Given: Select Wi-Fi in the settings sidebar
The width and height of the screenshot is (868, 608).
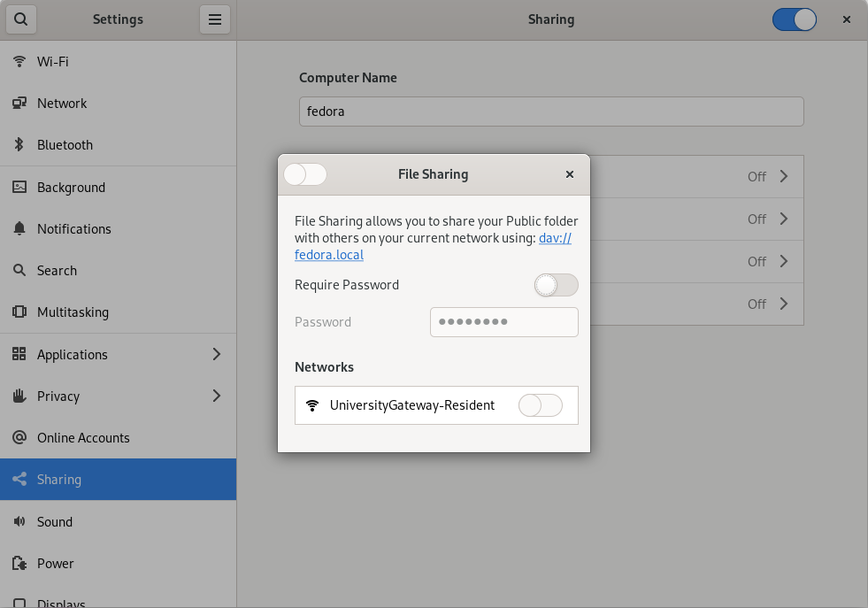Looking at the screenshot, I should [118, 61].
